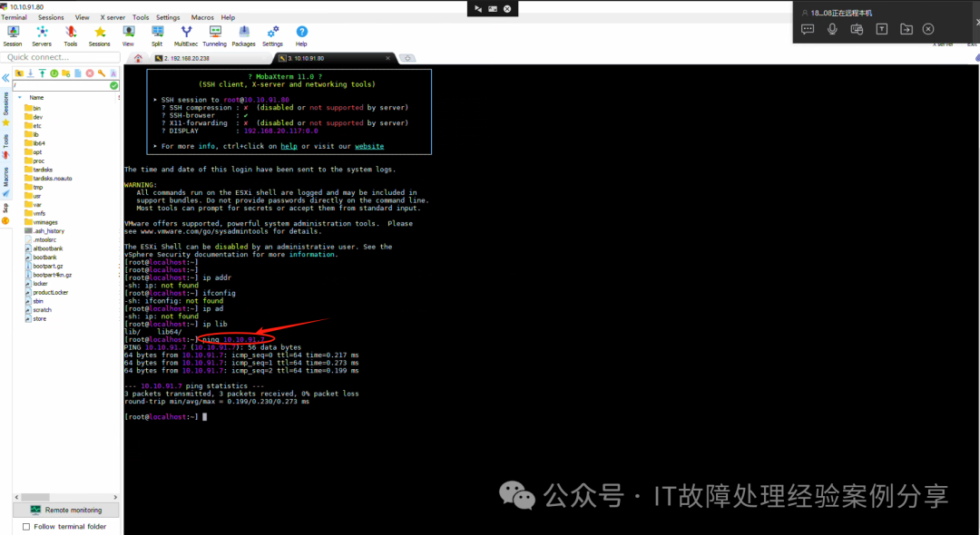Select the bin folder
Screen dimensions: 980x535
(33, 108)
